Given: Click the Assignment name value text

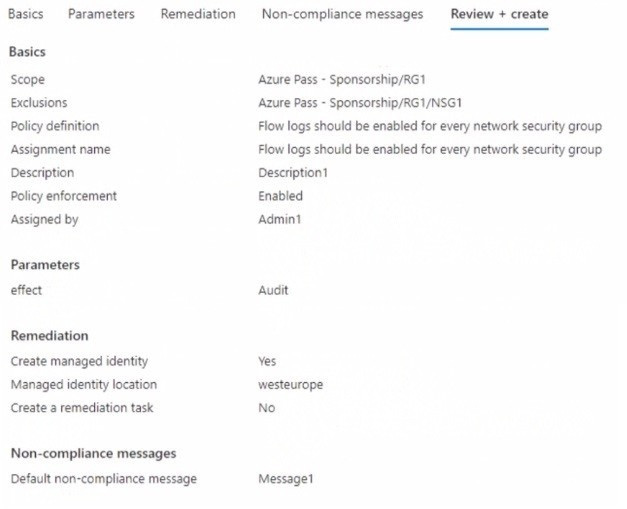Looking at the screenshot, I should pos(430,149).
